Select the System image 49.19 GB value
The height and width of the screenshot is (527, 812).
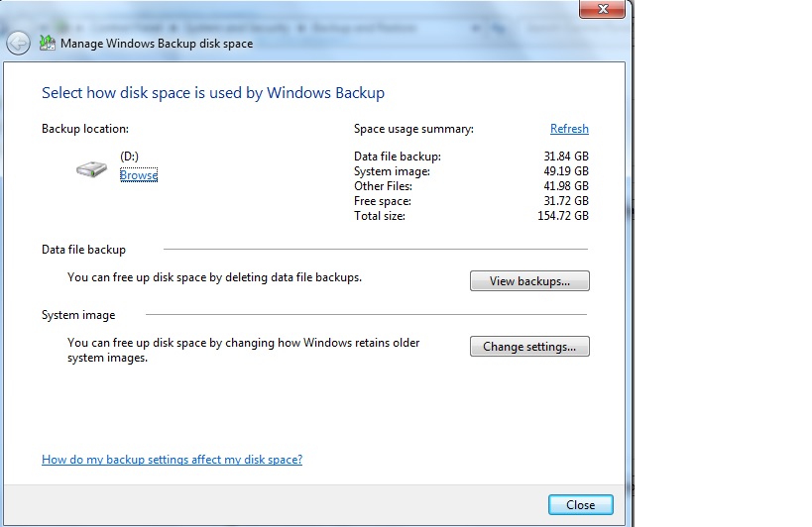(566, 171)
